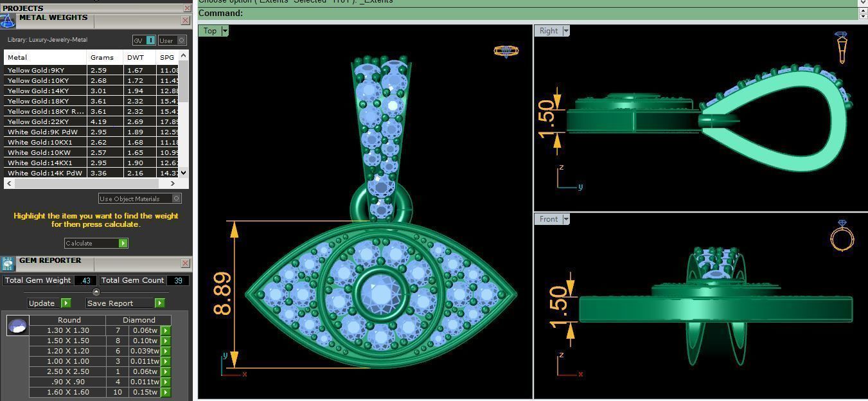Click the green arrow for 1.30 X 1.30 gems
The width and height of the screenshot is (868, 401).
tap(166, 330)
